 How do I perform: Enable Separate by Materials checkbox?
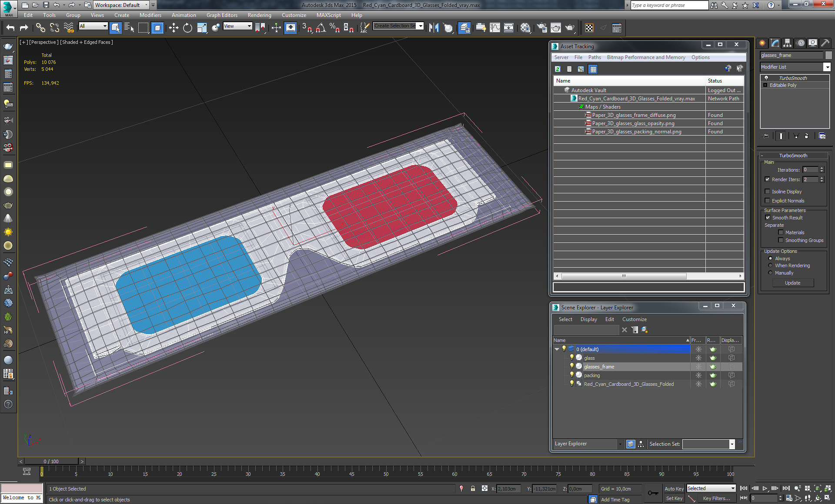click(x=781, y=232)
